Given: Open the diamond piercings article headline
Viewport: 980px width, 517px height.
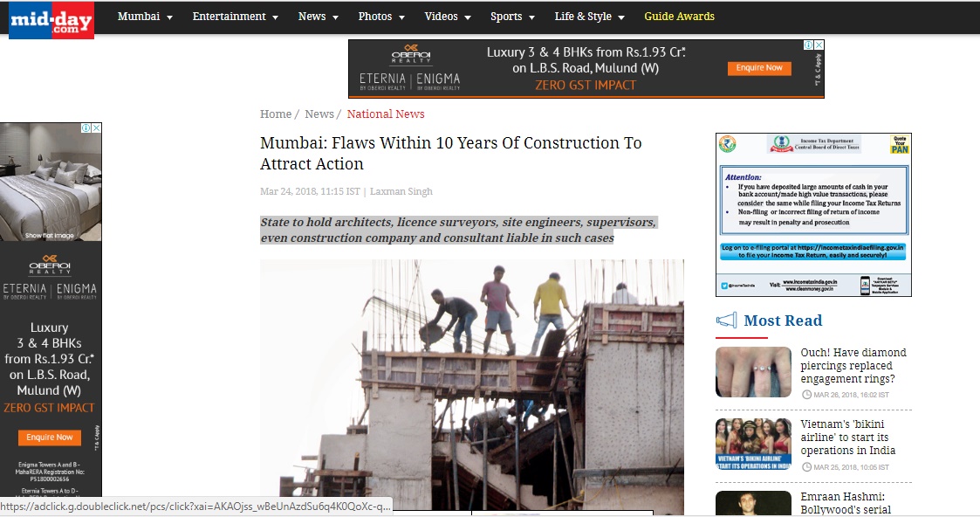Looking at the screenshot, I should coord(853,366).
